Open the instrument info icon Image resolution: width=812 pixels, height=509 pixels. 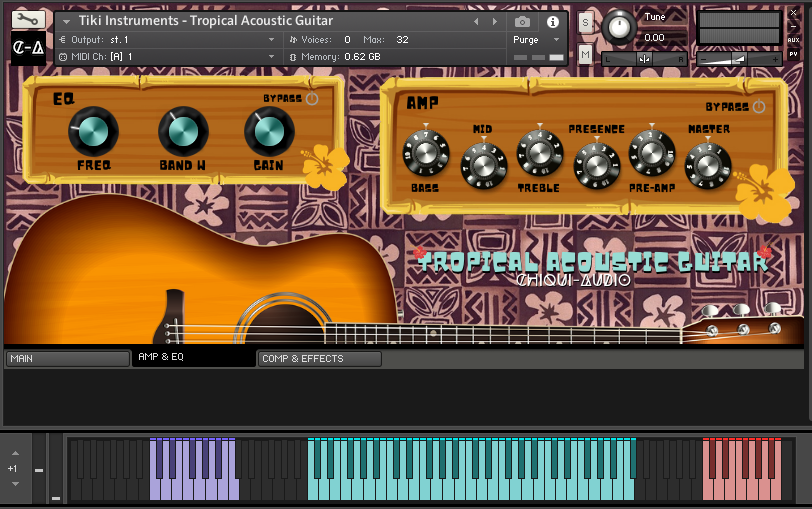click(552, 21)
